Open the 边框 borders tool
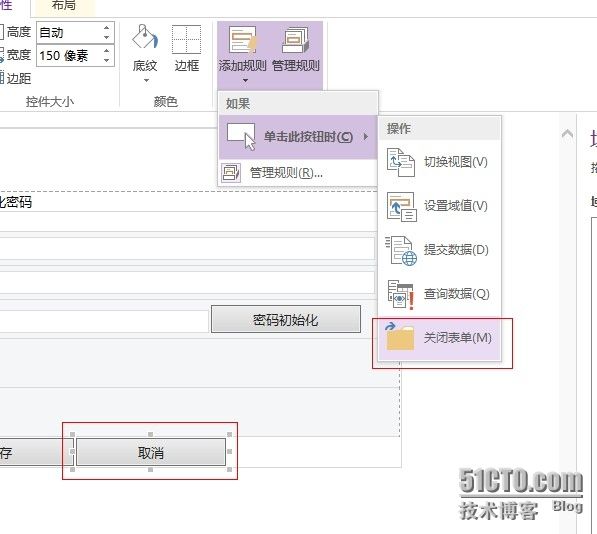The height and width of the screenshot is (534, 597). tap(187, 49)
